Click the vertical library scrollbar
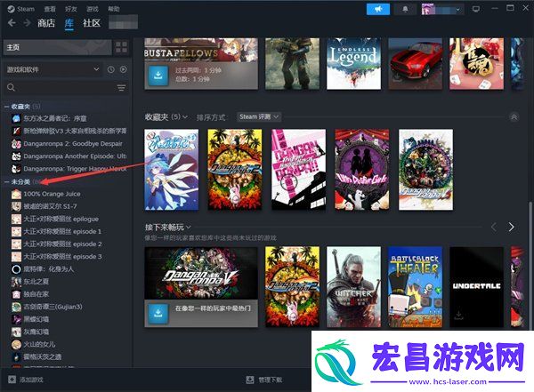Viewport: 534px width, 392px height. pos(530,266)
